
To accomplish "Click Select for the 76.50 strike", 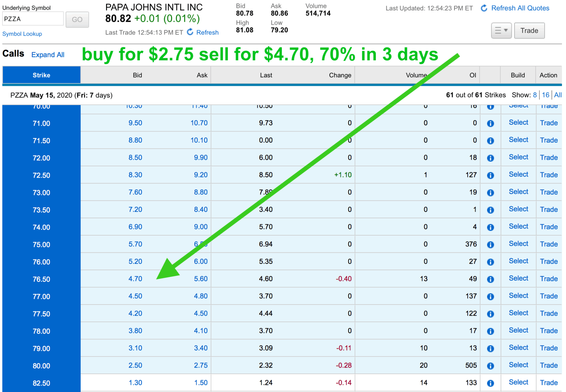I will click(x=519, y=278).
